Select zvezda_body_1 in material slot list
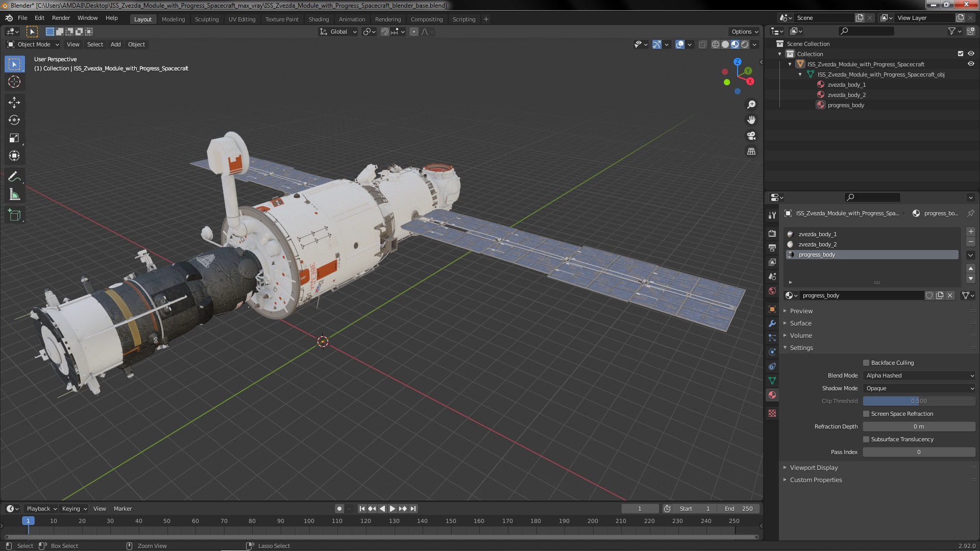The width and height of the screenshot is (980, 551). pyautogui.click(x=872, y=234)
